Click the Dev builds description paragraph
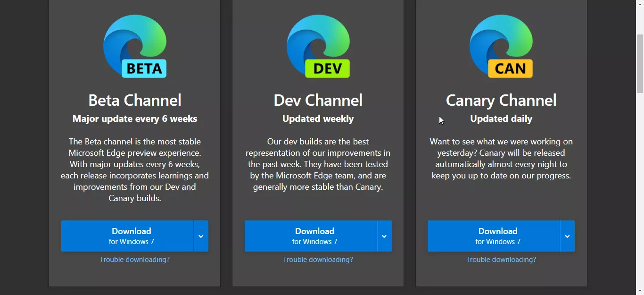Image resolution: width=644 pixels, height=295 pixels. [318, 164]
